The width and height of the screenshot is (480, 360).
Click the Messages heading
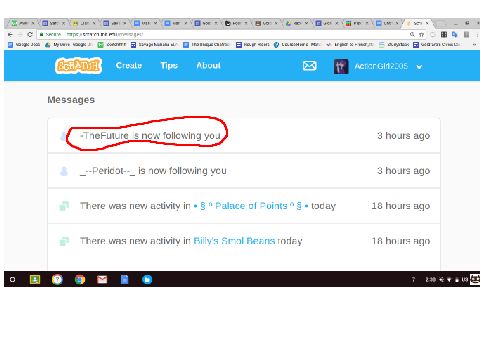tap(71, 100)
